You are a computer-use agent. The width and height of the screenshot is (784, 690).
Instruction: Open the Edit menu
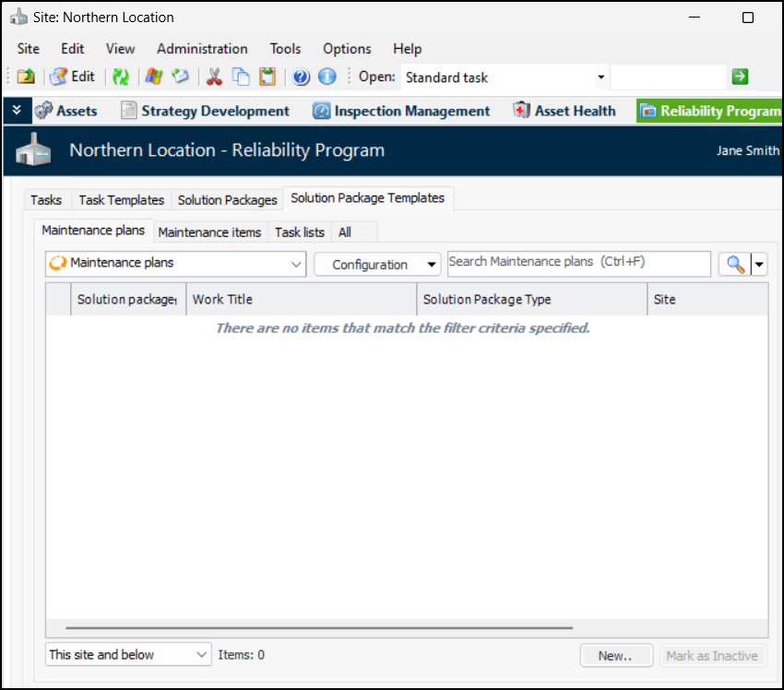point(73,49)
